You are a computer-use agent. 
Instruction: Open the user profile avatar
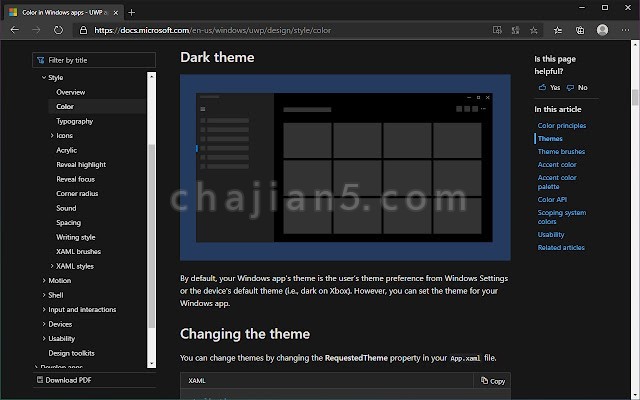(x=602, y=30)
